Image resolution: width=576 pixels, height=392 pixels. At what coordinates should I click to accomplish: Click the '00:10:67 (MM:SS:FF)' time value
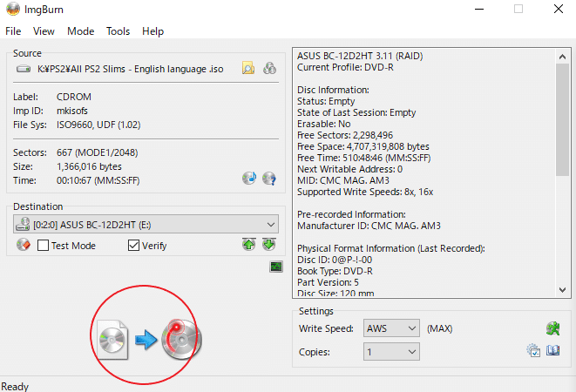(98, 180)
